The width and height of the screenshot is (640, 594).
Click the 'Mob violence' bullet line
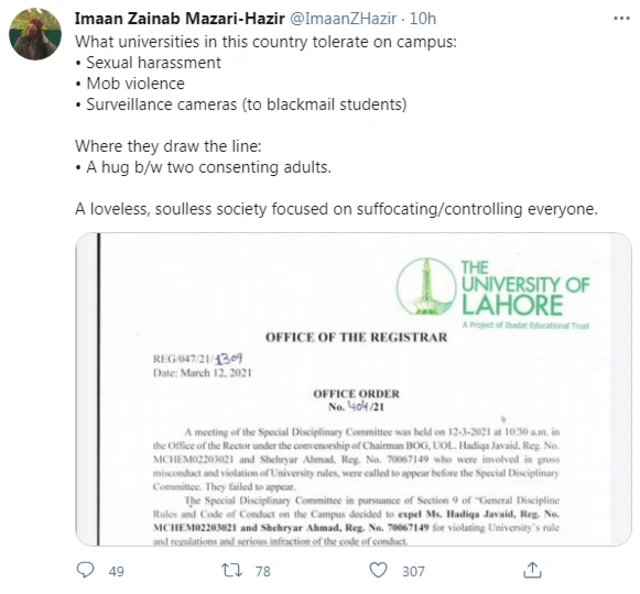pyautogui.click(x=130, y=86)
